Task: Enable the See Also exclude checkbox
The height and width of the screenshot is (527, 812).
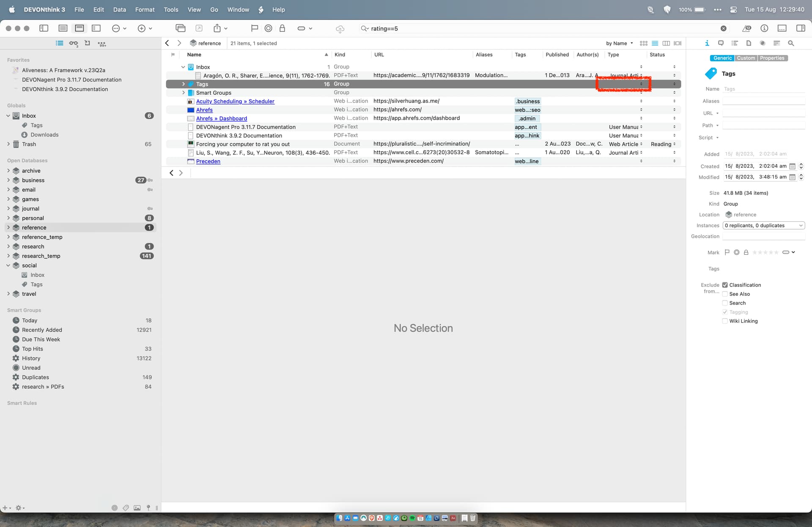Action: (x=725, y=294)
